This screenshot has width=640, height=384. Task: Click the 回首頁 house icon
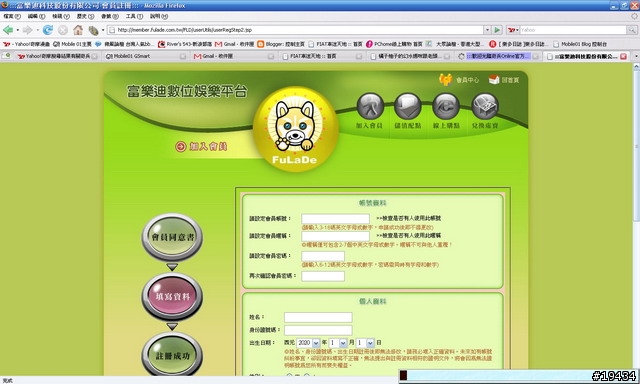pyautogui.click(x=494, y=79)
